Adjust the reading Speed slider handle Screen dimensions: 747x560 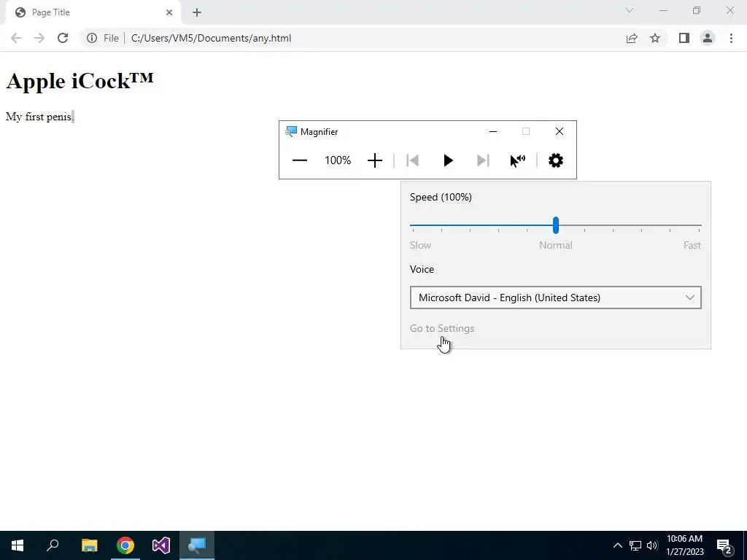click(x=555, y=225)
